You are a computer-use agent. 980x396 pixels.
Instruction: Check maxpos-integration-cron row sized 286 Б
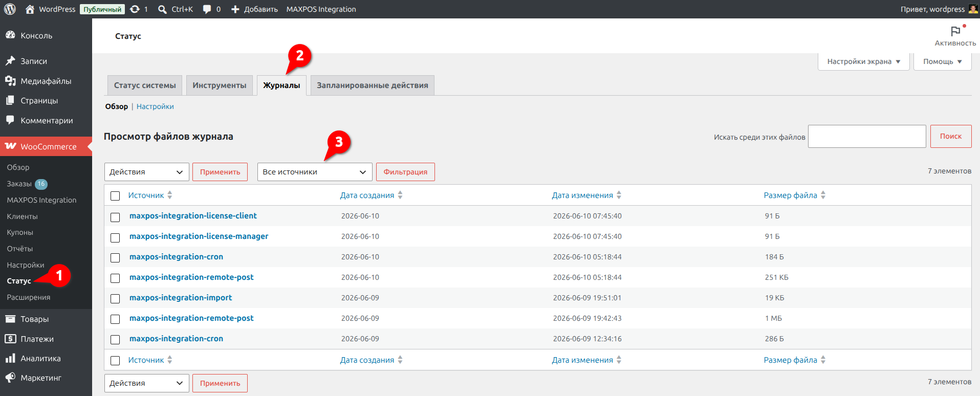(115, 340)
